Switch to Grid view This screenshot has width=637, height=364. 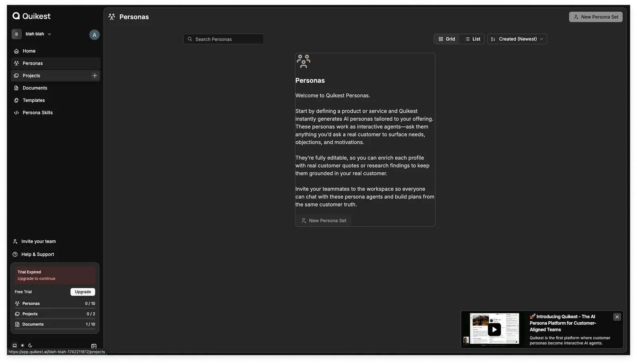click(x=447, y=39)
